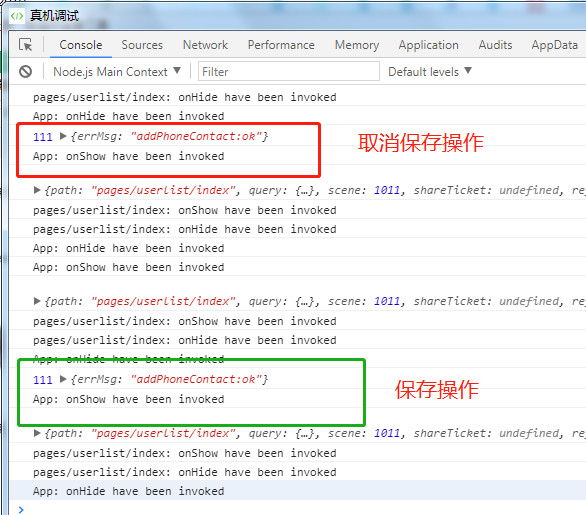
Task: Open the Memory tab
Action: (357, 45)
